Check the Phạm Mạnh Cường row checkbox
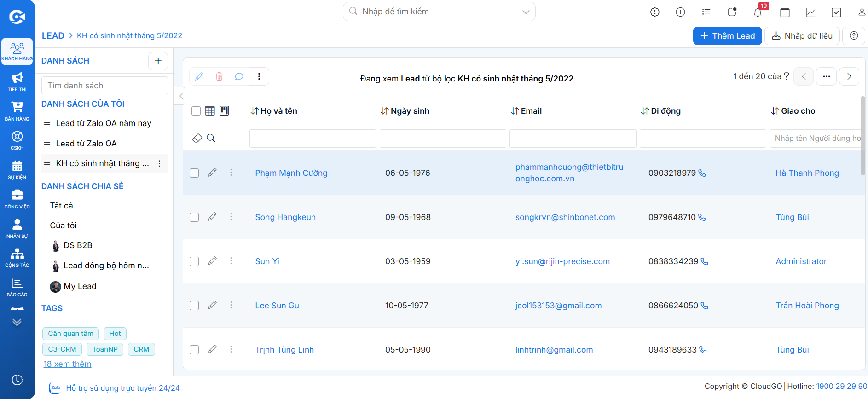 pyautogui.click(x=194, y=173)
